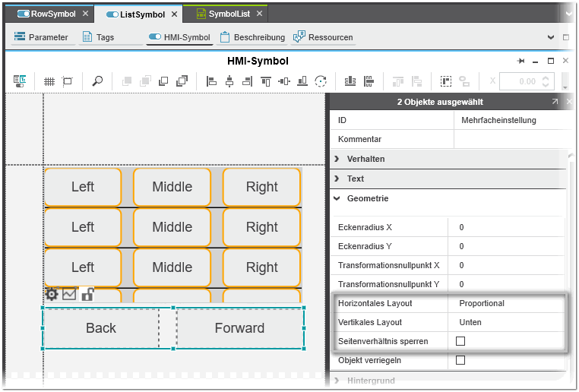The image size is (579, 392).
Task: Toggle the grid display icon
Action: [x=49, y=81]
